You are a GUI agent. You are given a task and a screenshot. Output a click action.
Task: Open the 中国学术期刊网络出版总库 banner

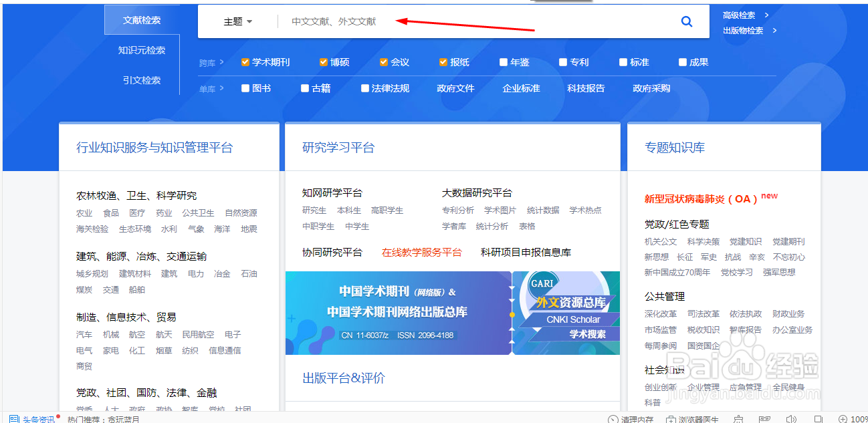pos(399,313)
